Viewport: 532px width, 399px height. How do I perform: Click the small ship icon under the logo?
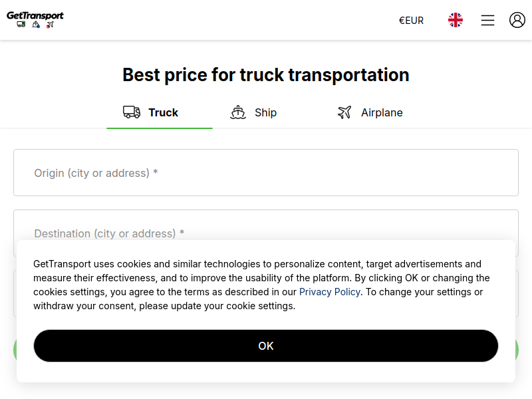(36, 25)
